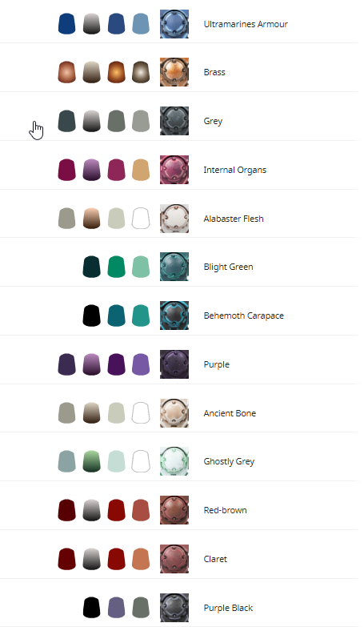Viewport: 364px width, 627px height.
Task: Select the green shade pot in Ghostly Grey row
Action: point(91,461)
